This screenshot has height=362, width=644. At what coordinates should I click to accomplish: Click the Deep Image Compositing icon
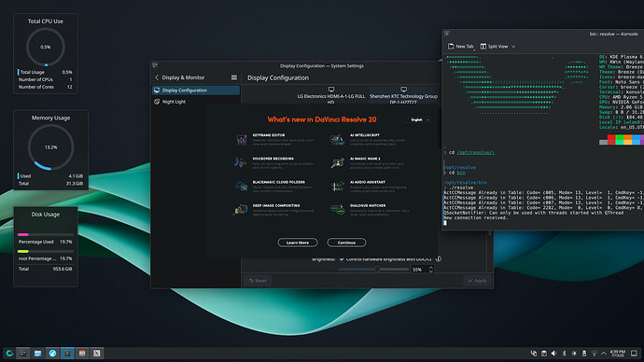(x=241, y=210)
